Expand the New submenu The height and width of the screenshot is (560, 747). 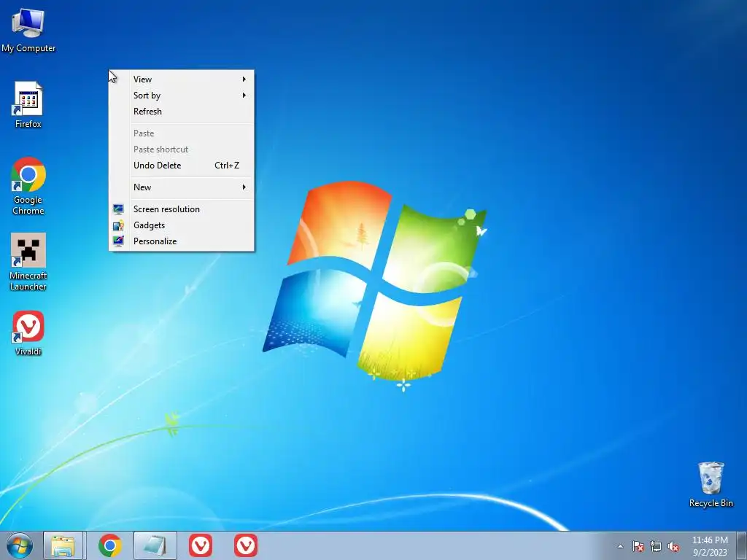click(182, 187)
